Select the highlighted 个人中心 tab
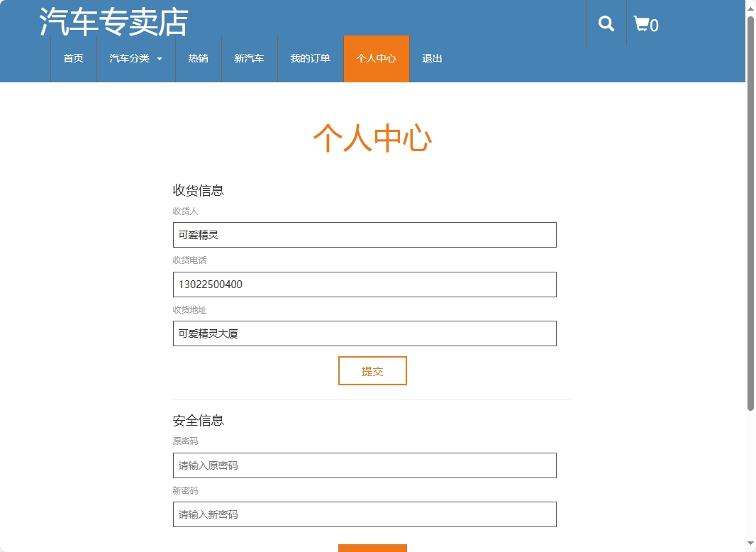This screenshot has width=756, height=552. (376, 60)
